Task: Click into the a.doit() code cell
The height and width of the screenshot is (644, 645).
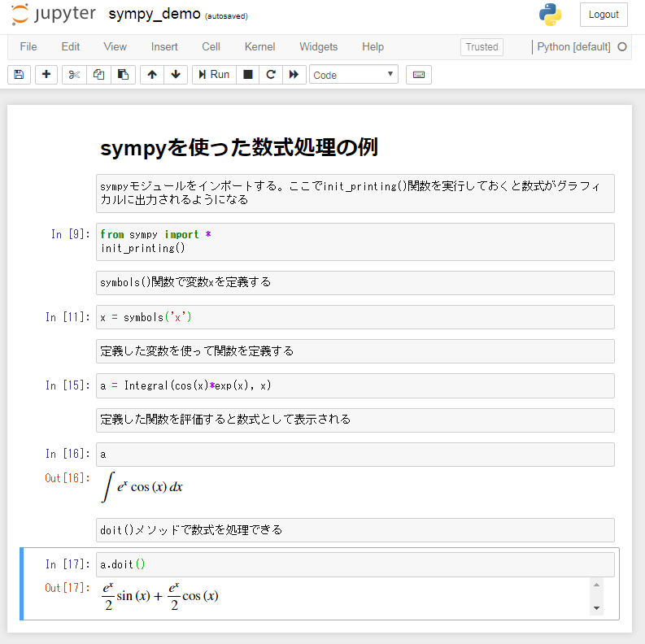Action: [355, 564]
